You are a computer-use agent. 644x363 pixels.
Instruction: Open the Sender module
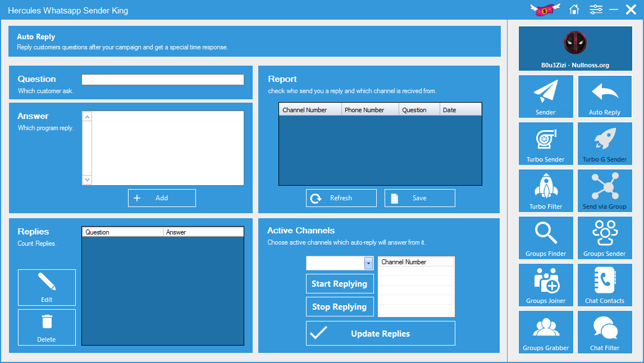546,97
